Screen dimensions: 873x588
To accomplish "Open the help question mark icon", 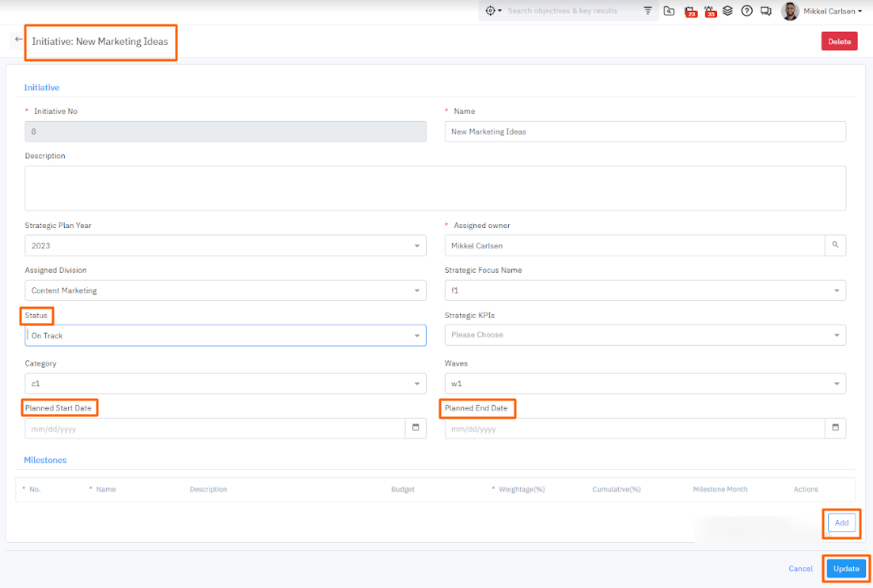I will tap(746, 11).
